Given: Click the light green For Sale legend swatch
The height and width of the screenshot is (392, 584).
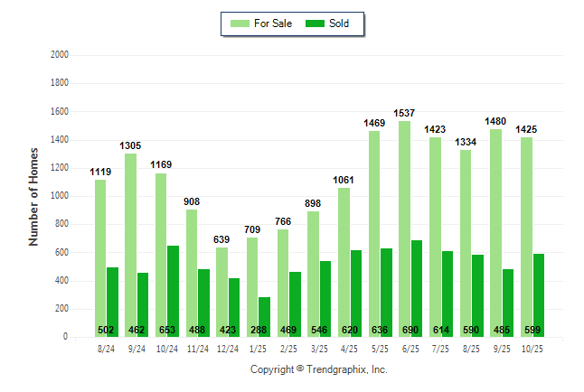Looking at the screenshot, I should (241, 23).
